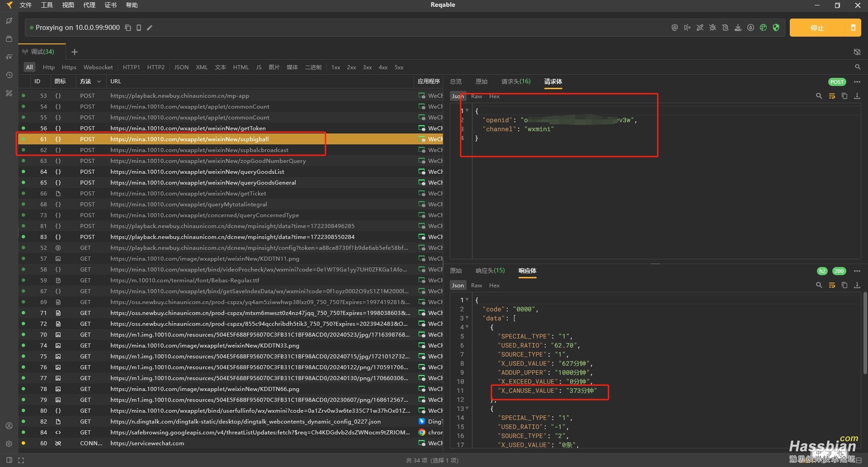Select row 84 safebrowsing.googleapis.com request
868x467 pixels.
pyautogui.click(x=231, y=432)
